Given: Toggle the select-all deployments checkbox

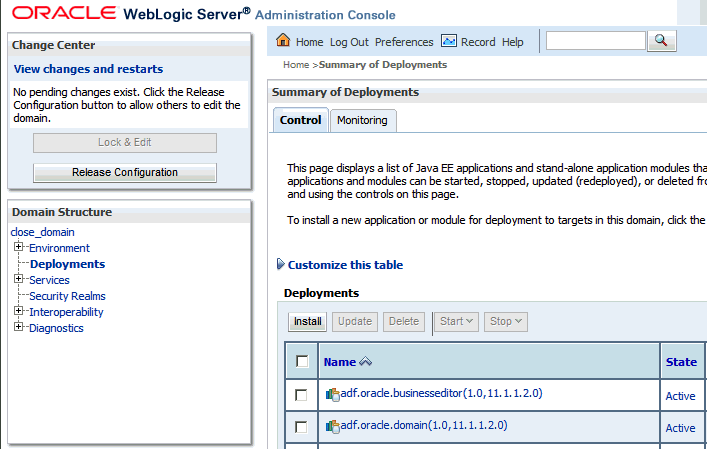Looking at the screenshot, I should click(x=302, y=362).
